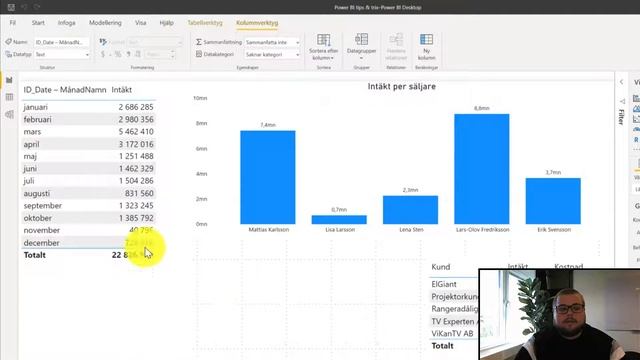Click the Lena Sten bar
Viewport: 640px width, 360px height.
[x=410, y=210]
